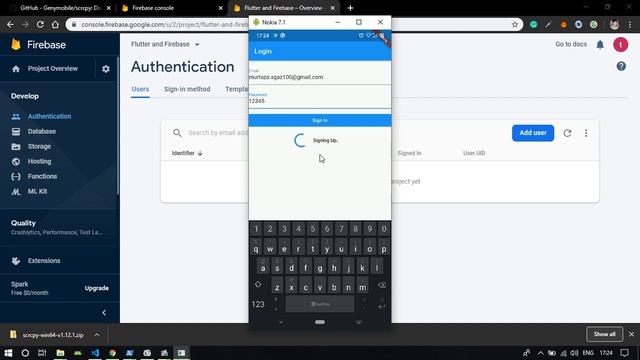Focus the Search by email field
Image resolution: width=640 pixels, height=360 pixels.
point(218,133)
